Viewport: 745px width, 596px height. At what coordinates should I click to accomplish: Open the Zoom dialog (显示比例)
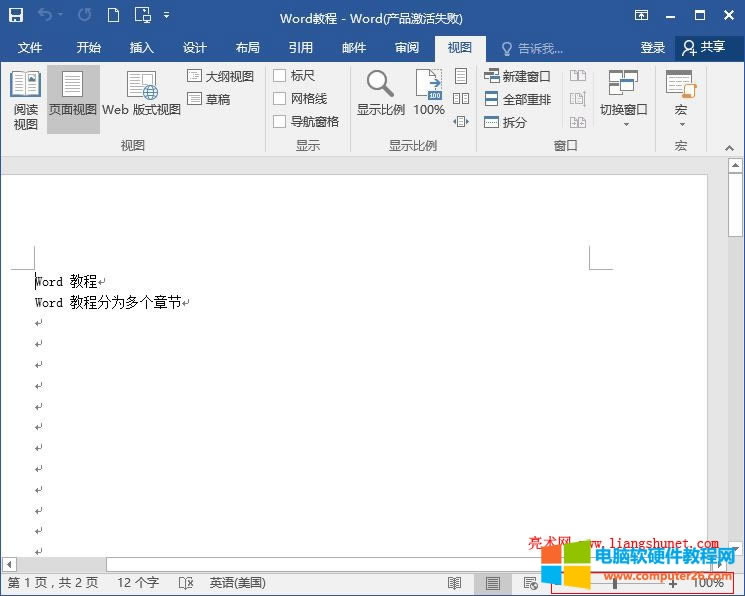point(380,95)
